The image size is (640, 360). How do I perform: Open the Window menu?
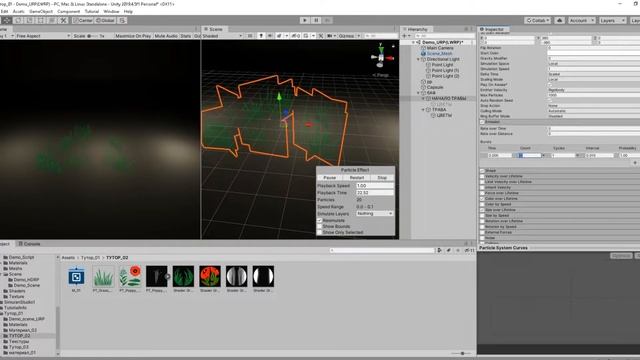[111, 11]
